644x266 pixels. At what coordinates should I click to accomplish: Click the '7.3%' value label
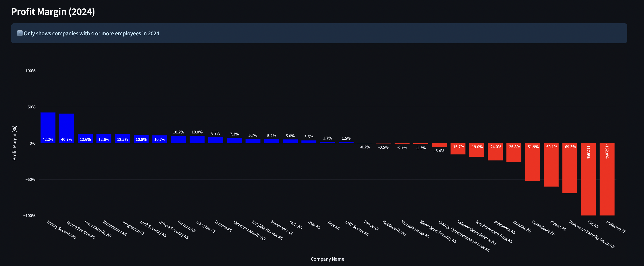[234, 134]
